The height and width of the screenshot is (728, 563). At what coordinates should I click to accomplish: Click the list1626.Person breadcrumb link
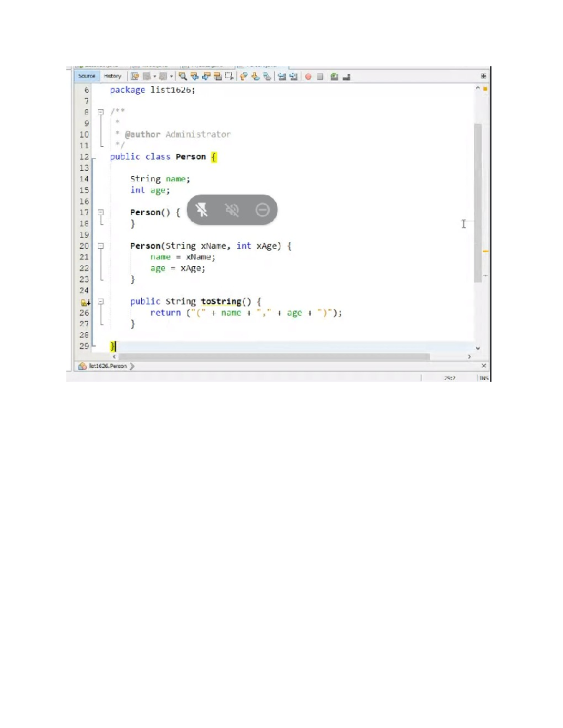(107, 366)
